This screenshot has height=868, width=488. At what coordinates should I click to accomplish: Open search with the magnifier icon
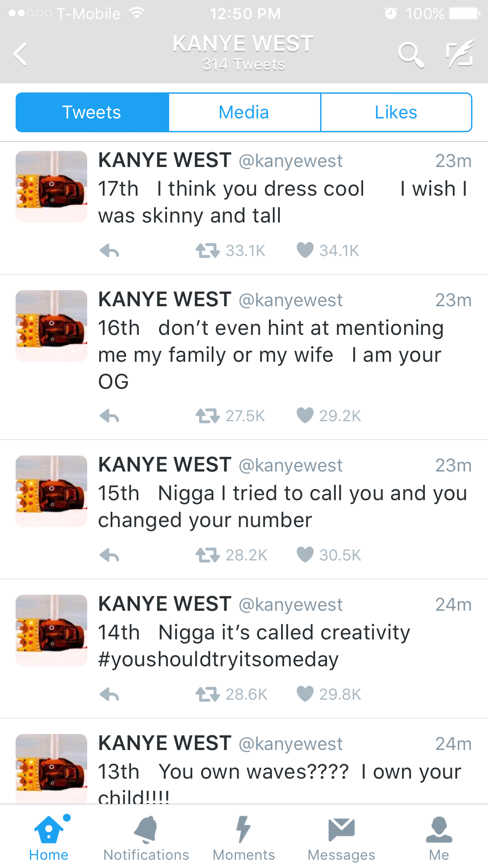410,55
